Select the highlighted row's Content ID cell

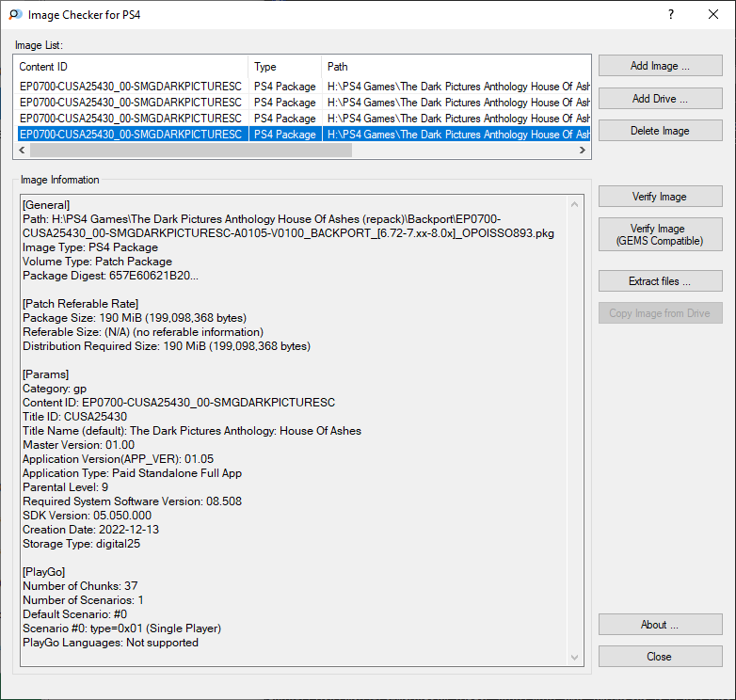click(131, 135)
